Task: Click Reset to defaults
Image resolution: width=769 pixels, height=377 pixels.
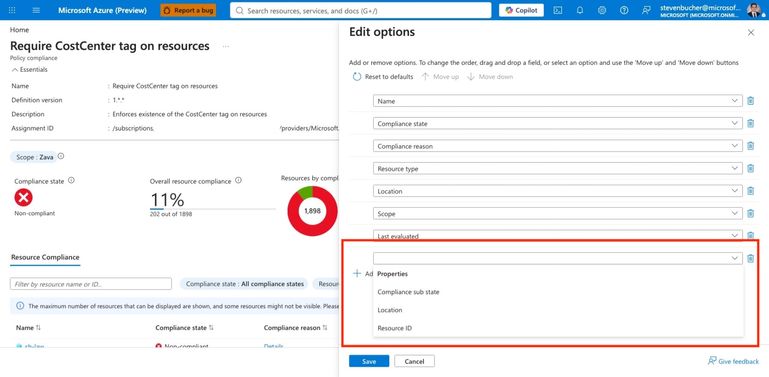Action: pos(383,77)
